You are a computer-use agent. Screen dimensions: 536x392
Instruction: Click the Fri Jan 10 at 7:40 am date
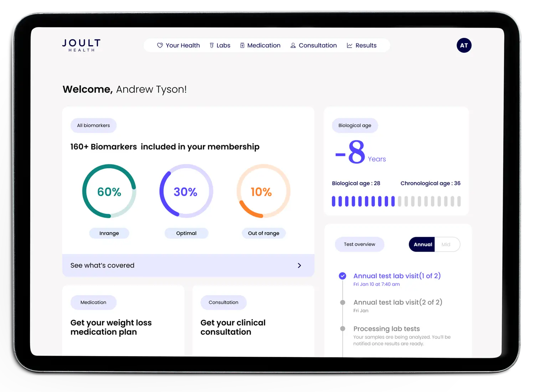[x=376, y=284]
